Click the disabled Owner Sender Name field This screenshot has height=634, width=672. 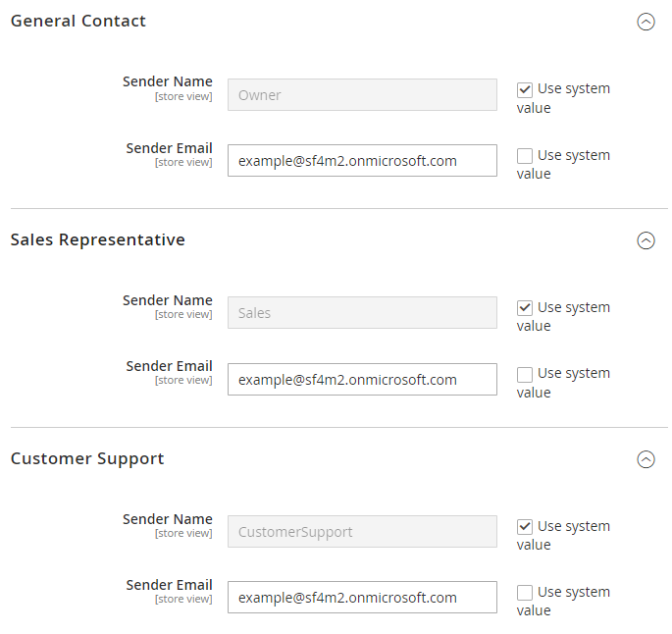362,95
